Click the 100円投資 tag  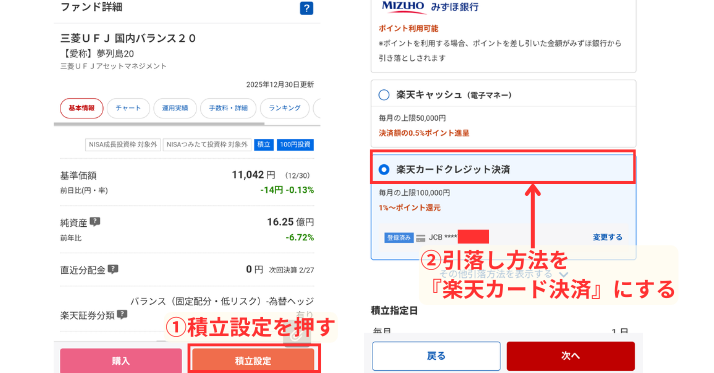(x=295, y=145)
